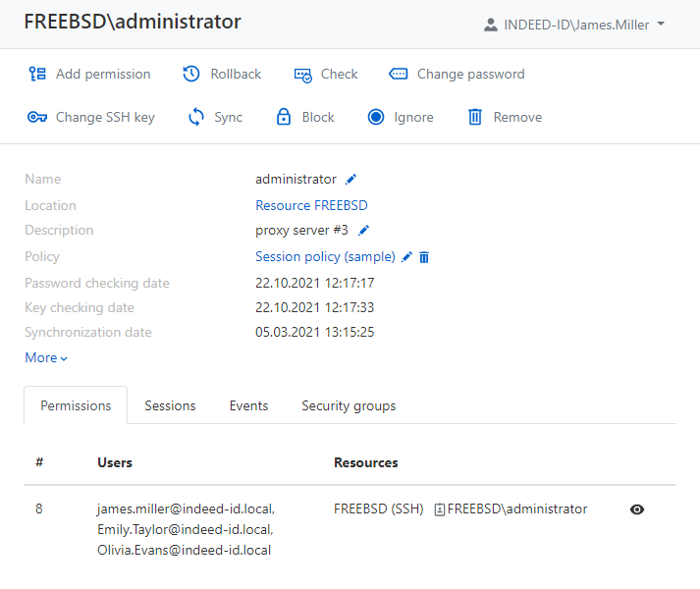Edit the description proxy server #3
Screen dimensions: 700x589
point(363,230)
